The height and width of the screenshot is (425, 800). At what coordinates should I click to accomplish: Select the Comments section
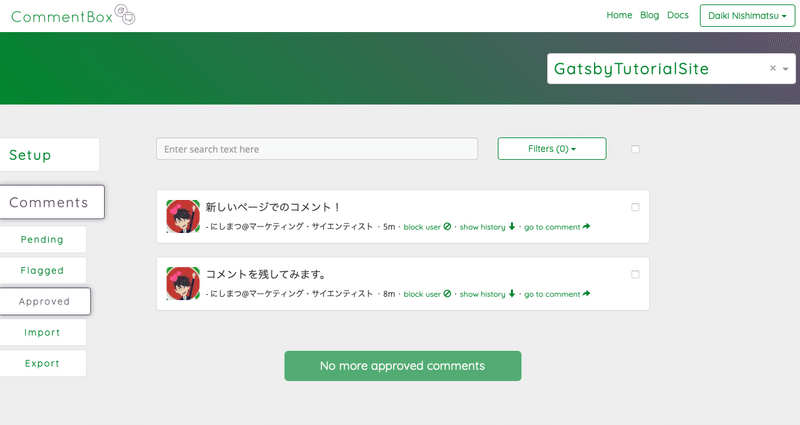(x=52, y=202)
